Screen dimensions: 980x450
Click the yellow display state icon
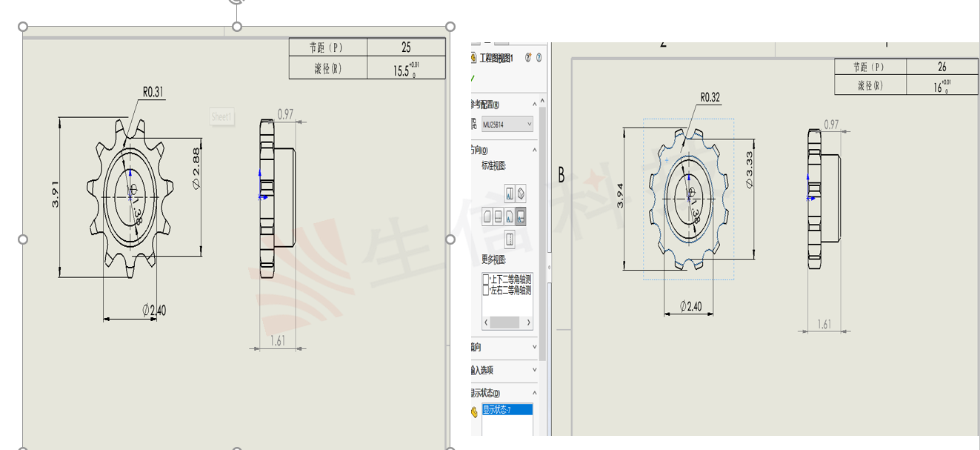point(475,411)
